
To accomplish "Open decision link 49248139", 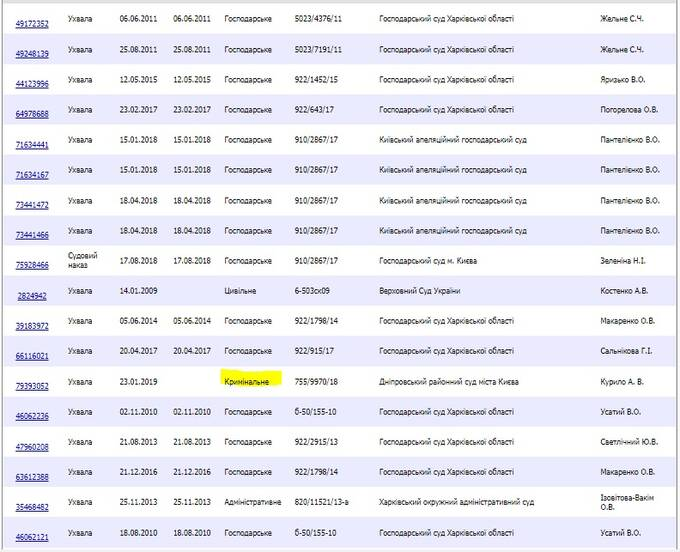I will tap(33, 52).
